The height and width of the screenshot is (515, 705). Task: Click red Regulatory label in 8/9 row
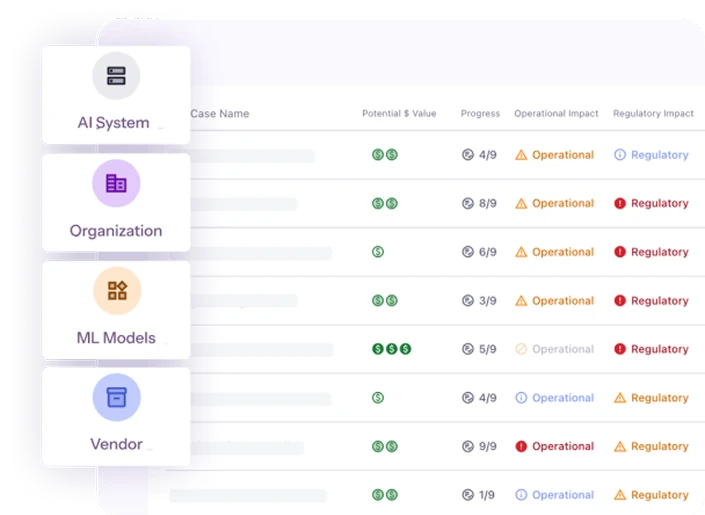pyautogui.click(x=660, y=203)
